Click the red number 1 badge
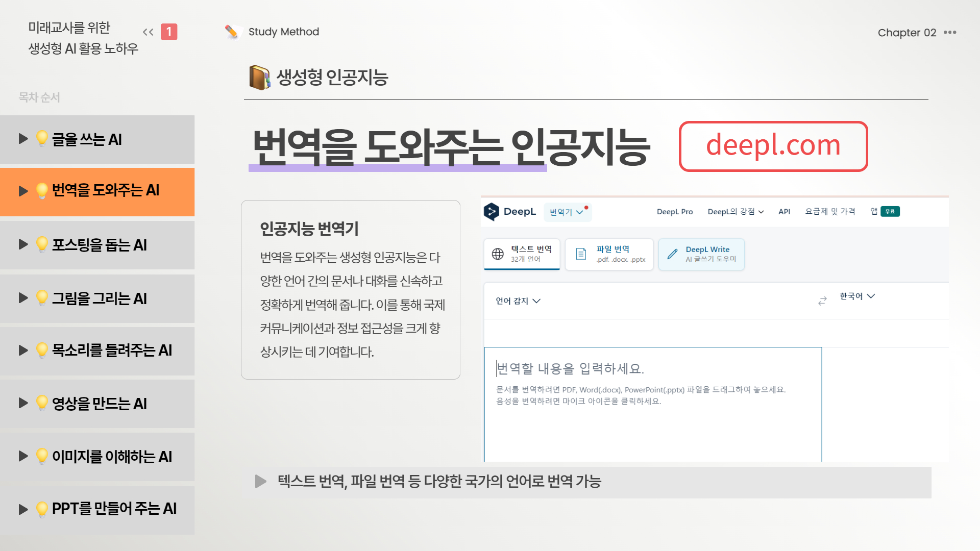The height and width of the screenshot is (551, 980). (169, 32)
